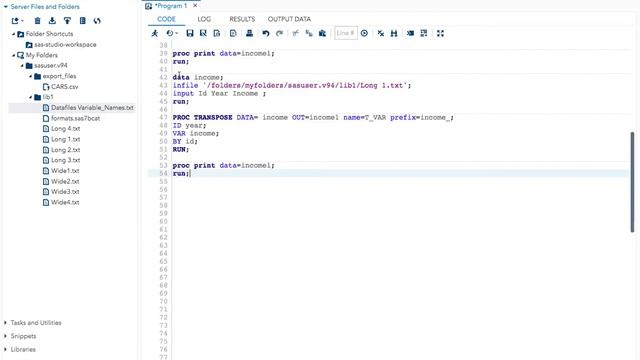Click the infile statement line in the editor

point(291,85)
